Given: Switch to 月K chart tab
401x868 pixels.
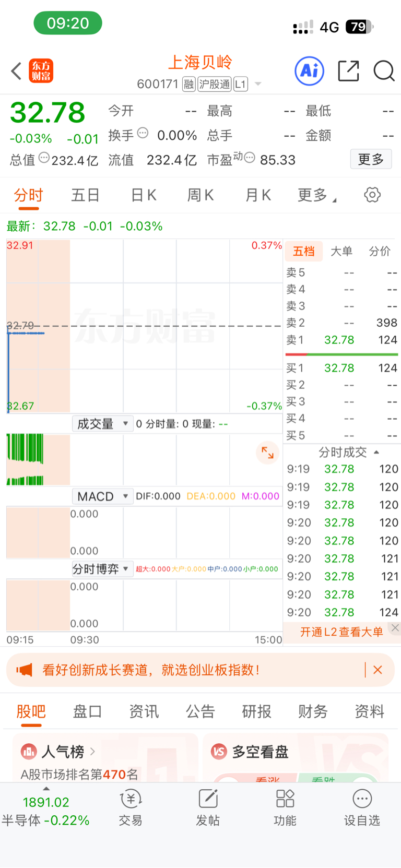Looking at the screenshot, I should [x=258, y=195].
